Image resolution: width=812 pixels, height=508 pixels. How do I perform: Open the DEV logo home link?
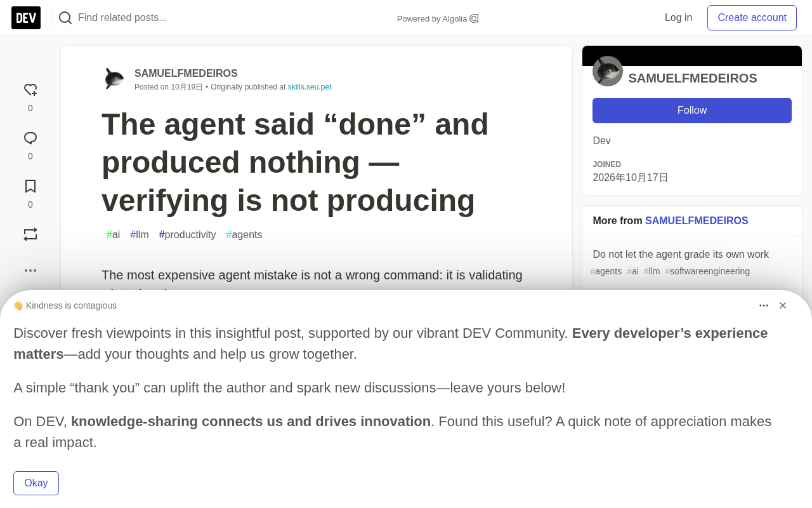click(x=26, y=18)
